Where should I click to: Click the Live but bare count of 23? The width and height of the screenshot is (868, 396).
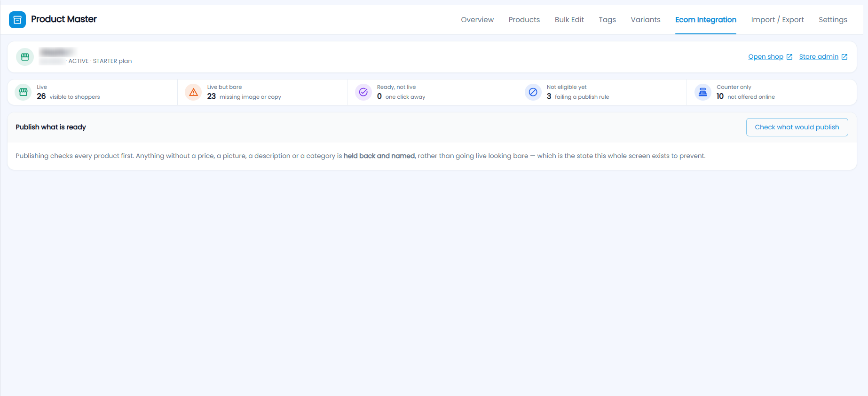coord(212,96)
